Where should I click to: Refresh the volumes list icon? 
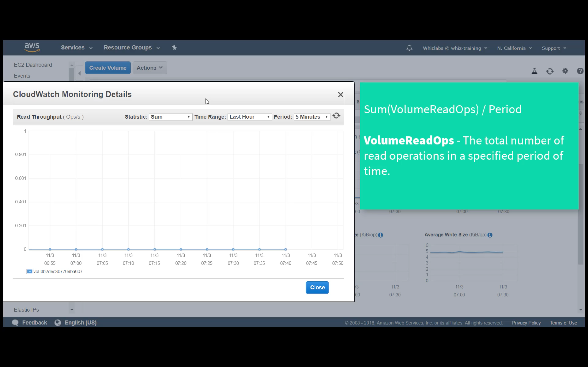pos(550,71)
